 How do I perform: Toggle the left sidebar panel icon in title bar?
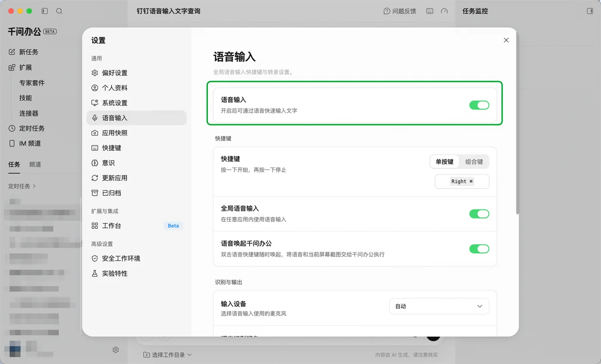point(45,11)
